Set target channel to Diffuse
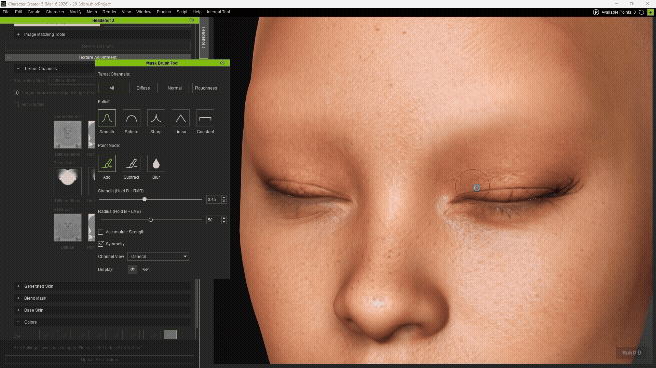Screen dimensions: 656x368 pyautogui.click(x=143, y=88)
